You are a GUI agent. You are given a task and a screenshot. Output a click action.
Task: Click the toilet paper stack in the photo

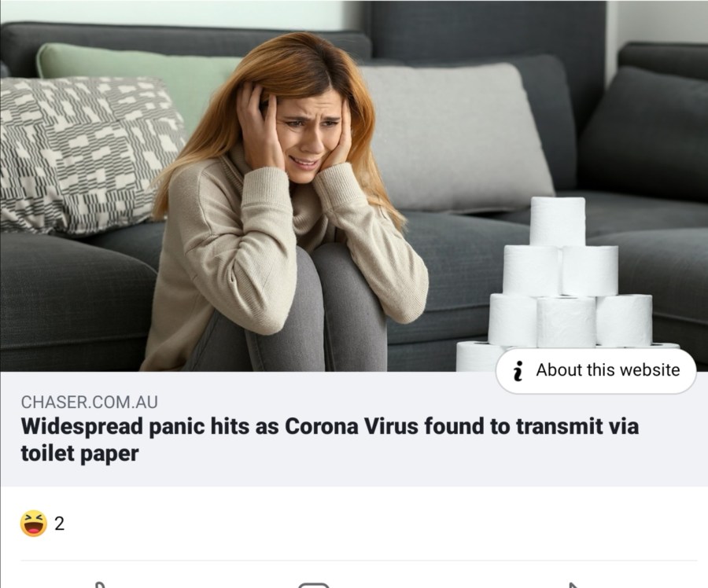pos(566,285)
